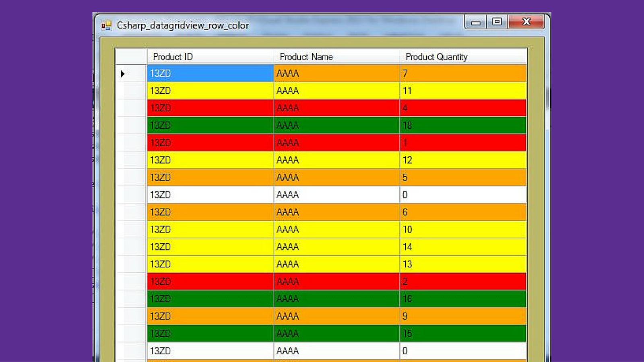Viewport: 644px width, 362px height.
Task: Sort by the Product ID column header
Action: 209,57
